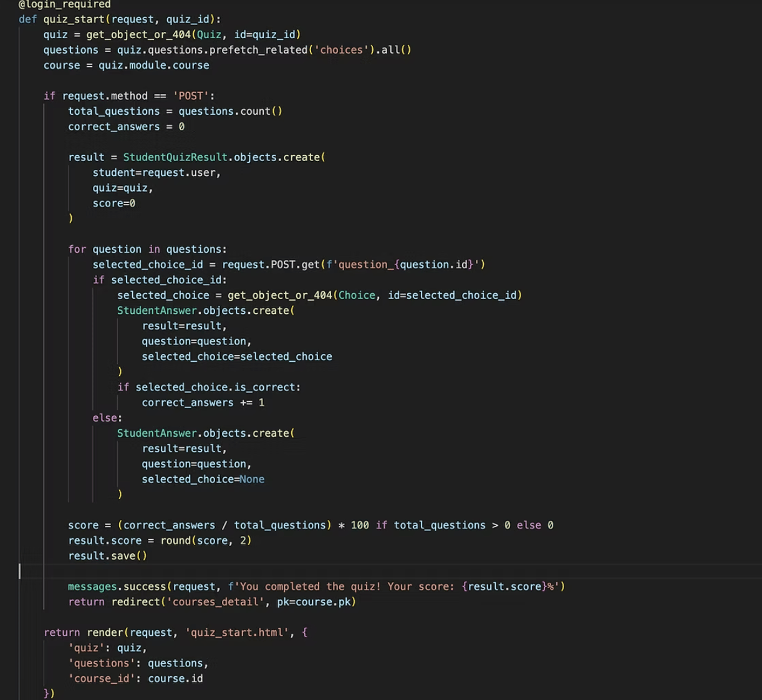Viewport: 762px width, 700px height.
Task: Click the 'quiz_start.html' template string
Action: pos(237,633)
